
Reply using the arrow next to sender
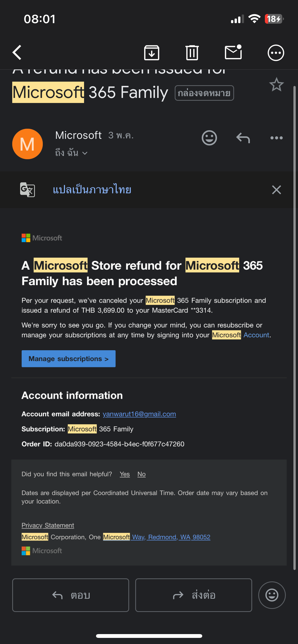coord(243,138)
